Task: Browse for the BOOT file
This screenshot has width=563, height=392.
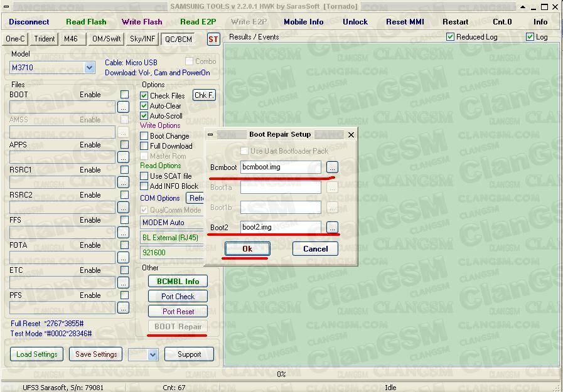Action: 123,107
